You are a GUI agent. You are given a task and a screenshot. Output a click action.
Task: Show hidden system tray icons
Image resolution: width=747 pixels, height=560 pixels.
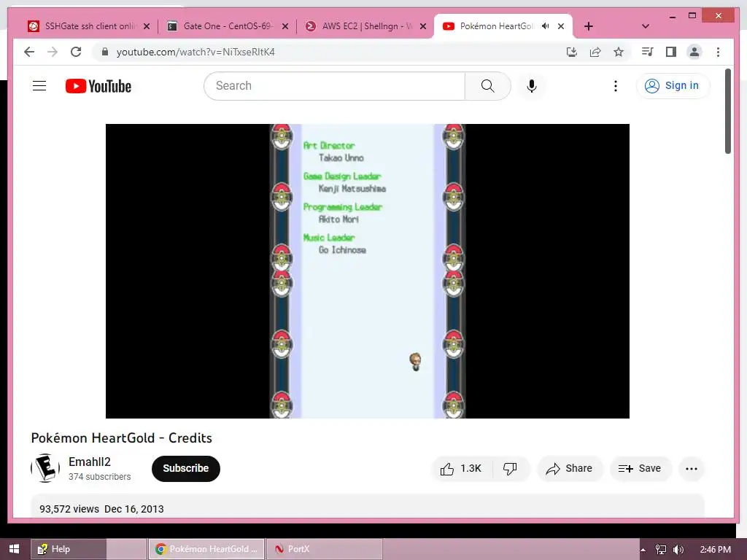(x=643, y=550)
